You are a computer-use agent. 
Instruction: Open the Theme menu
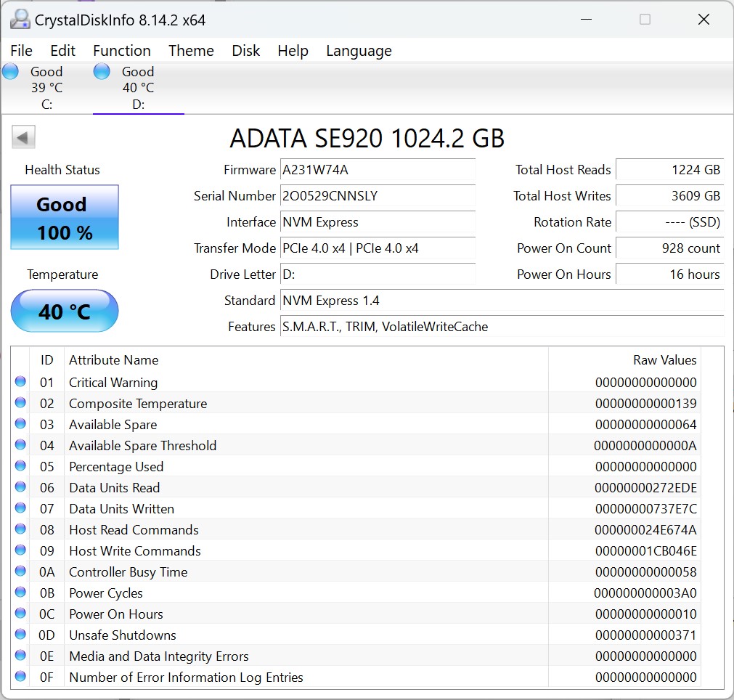(191, 51)
